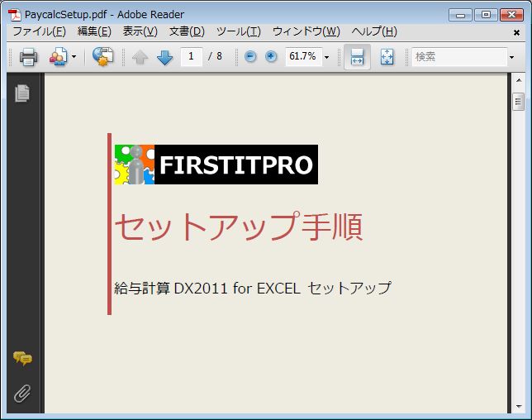Go to previous page with up arrow

tap(140, 57)
